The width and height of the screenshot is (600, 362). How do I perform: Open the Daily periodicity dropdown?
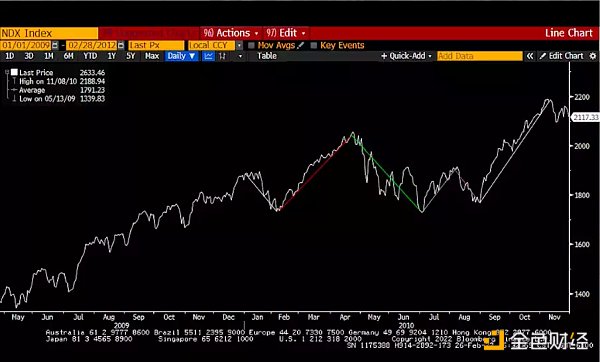point(181,56)
